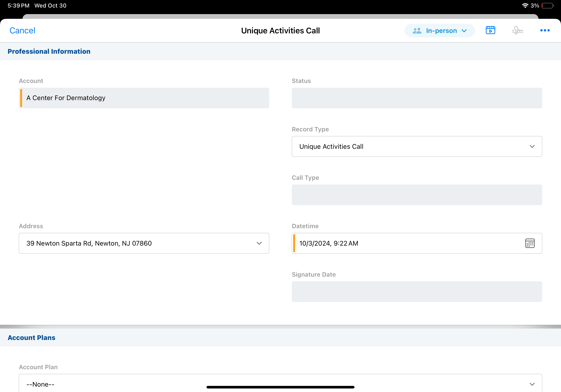
Task: Tap the Professional Information section header
Action: pyautogui.click(x=49, y=51)
